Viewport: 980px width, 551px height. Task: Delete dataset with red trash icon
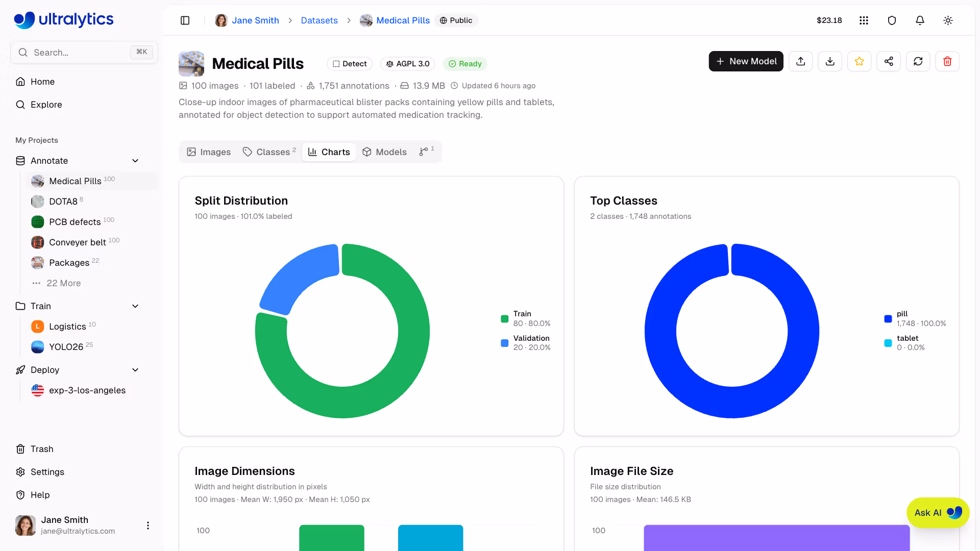(947, 61)
